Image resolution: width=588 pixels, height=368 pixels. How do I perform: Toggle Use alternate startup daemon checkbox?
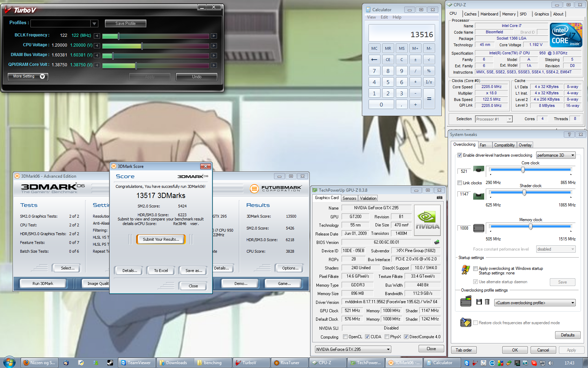coord(475,282)
